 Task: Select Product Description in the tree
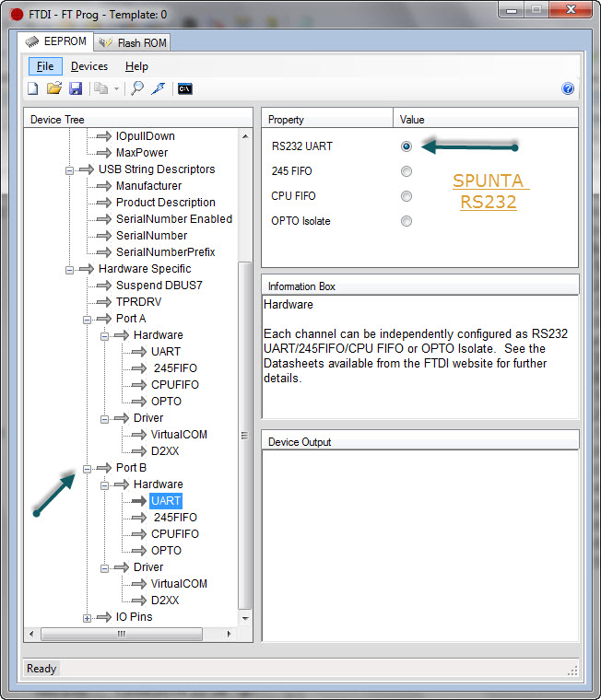pos(165,203)
